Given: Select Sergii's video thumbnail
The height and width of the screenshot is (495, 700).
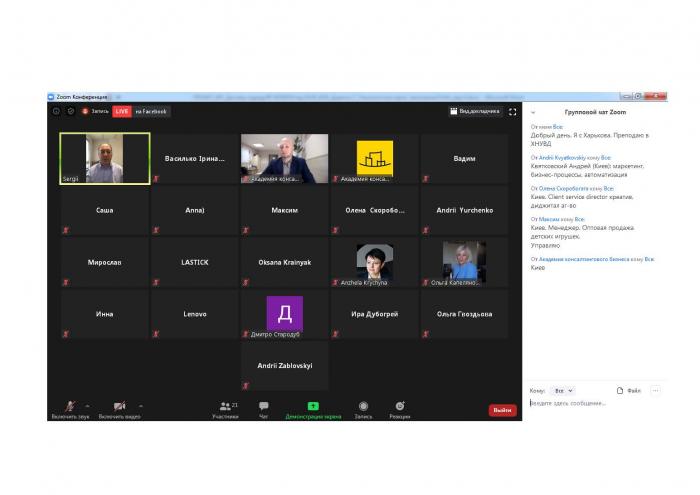Looking at the screenshot, I should click(x=105, y=159).
